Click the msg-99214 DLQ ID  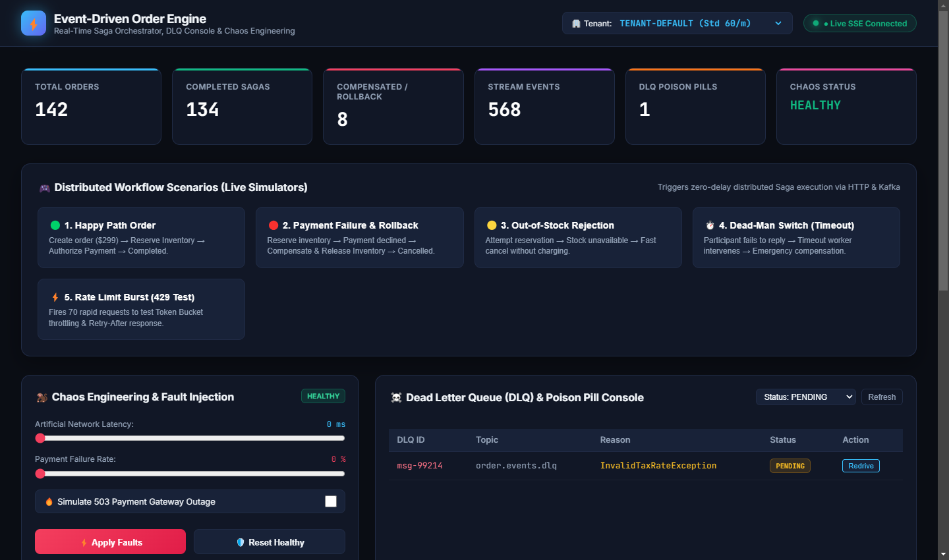[420, 466]
